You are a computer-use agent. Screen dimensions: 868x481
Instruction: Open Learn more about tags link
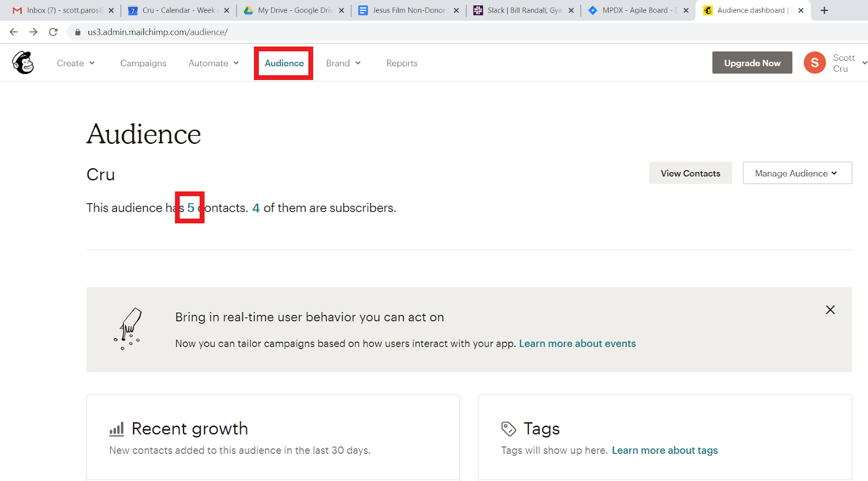pos(665,451)
